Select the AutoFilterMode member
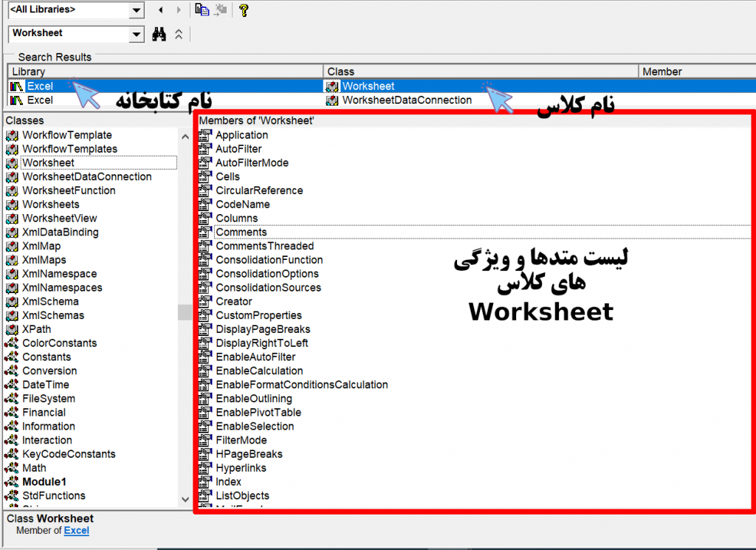 [x=252, y=163]
